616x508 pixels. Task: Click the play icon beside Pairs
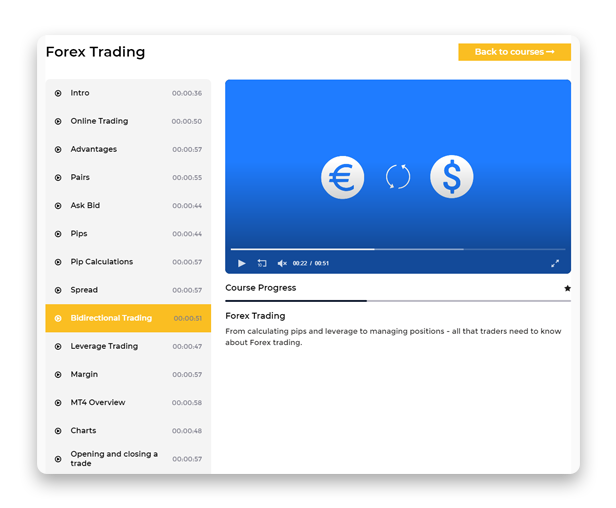pos(58,178)
